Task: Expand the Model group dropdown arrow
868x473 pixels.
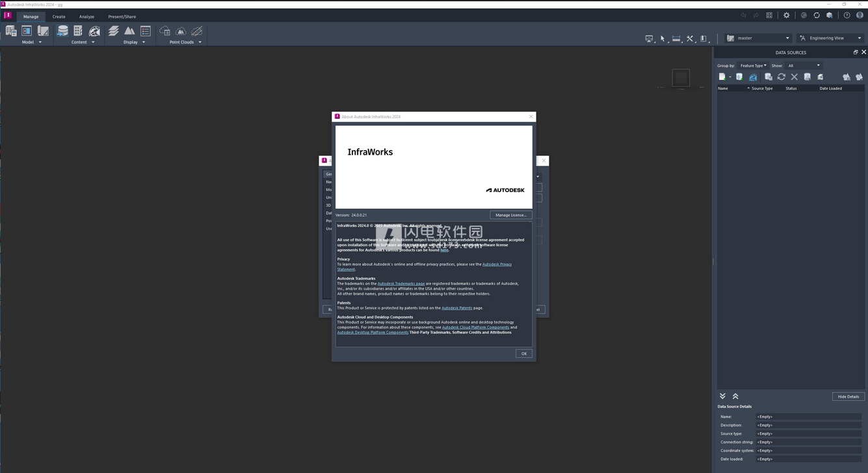Action: tap(40, 42)
